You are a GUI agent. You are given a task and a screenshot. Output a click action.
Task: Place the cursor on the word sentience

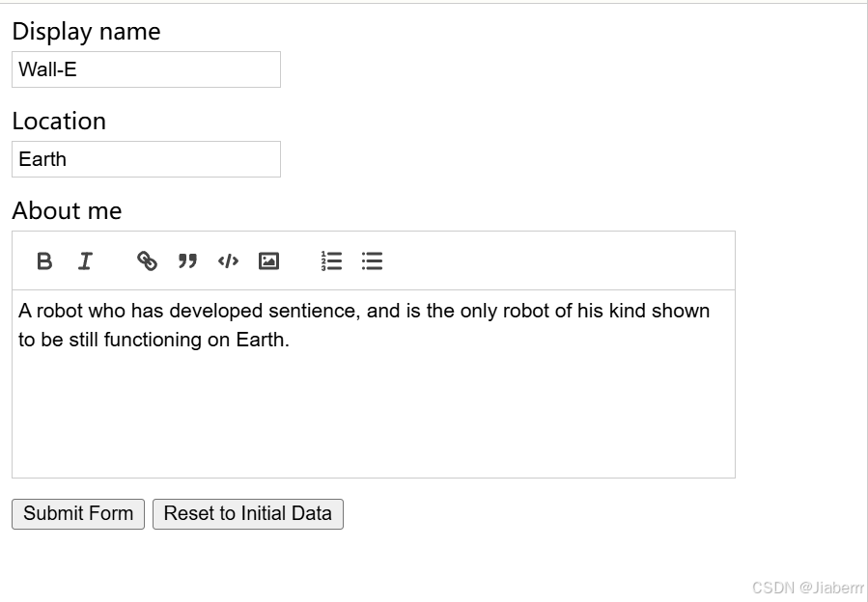[314, 311]
